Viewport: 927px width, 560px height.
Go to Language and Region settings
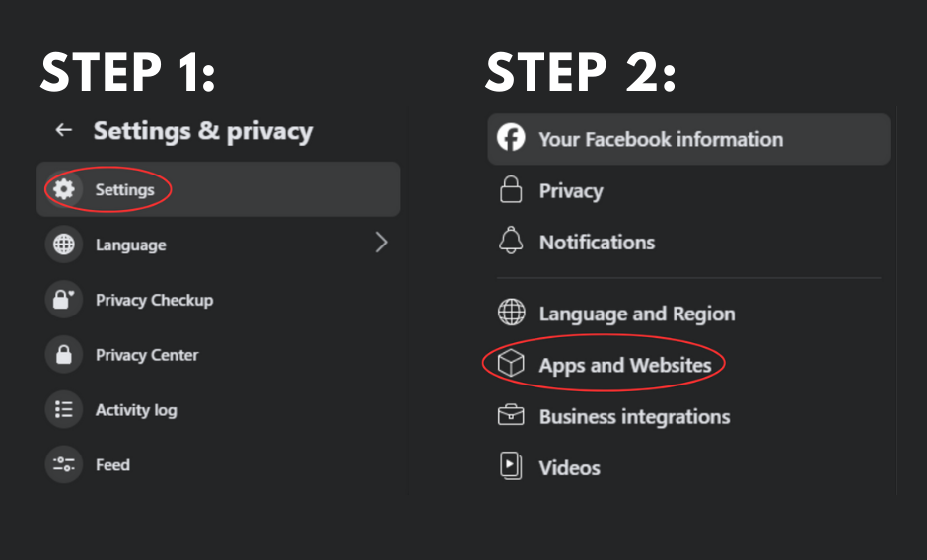(x=636, y=314)
